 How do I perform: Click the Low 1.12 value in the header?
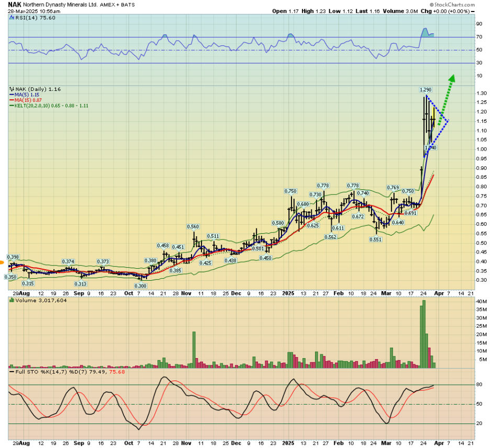341,11
